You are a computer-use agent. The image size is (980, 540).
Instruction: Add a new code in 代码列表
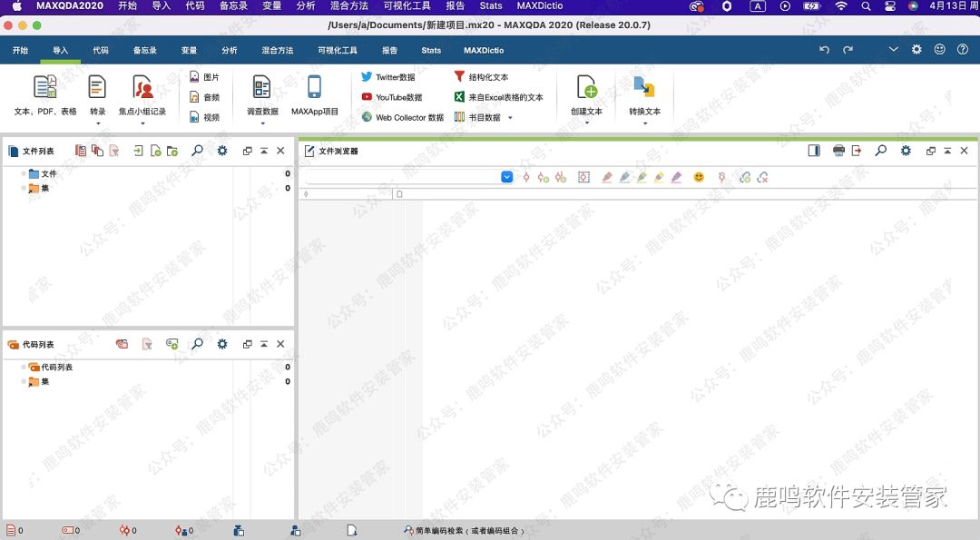171,344
